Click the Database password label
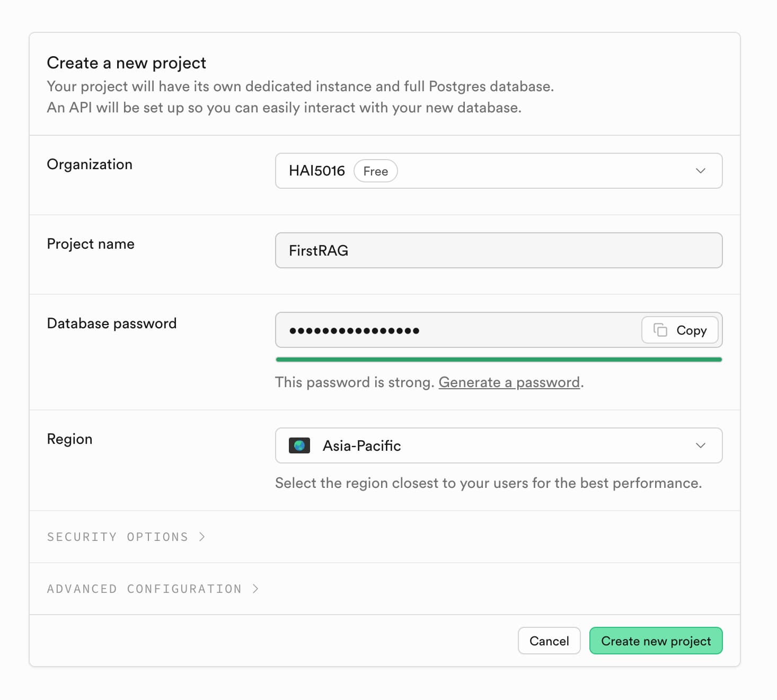 [x=112, y=323]
